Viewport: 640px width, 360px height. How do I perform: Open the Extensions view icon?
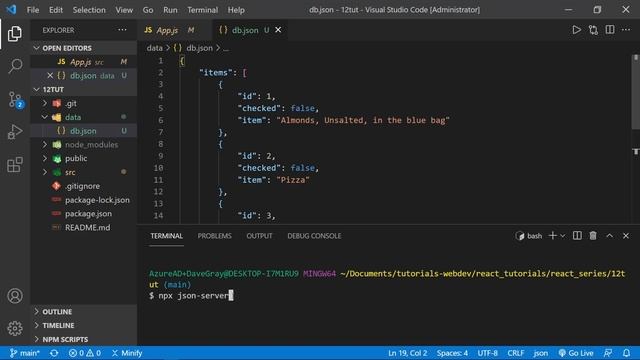(x=15, y=164)
